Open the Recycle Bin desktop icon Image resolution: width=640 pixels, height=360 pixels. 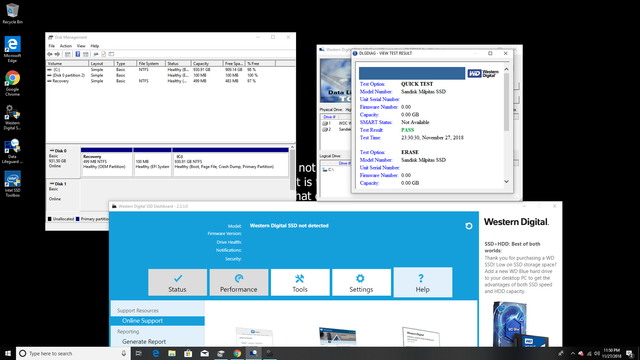click(x=12, y=13)
